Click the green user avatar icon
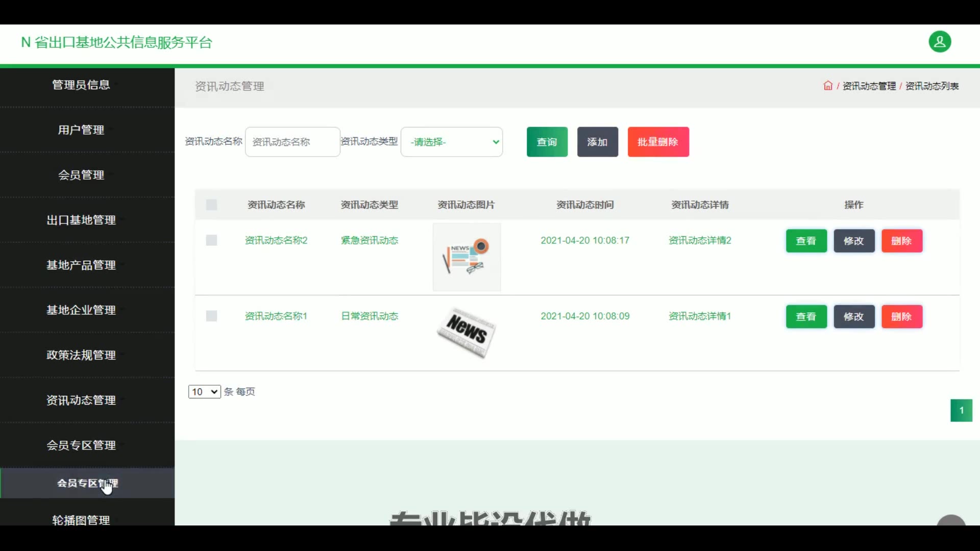The width and height of the screenshot is (980, 551). point(940,42)
